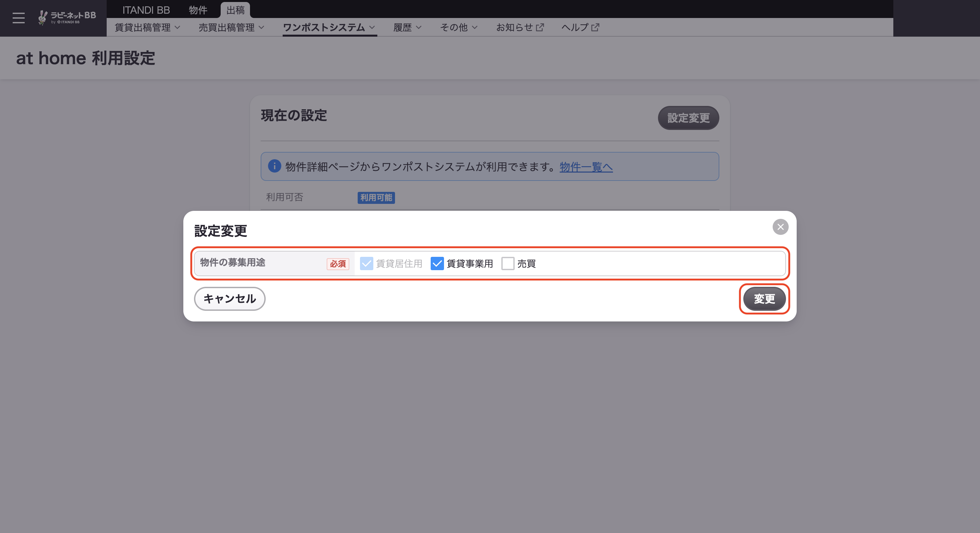Image resolution: width=980 pixels, height=533 pixels.
Task: Click the 現在の設定 section heading
Action: tap(294, 115)
